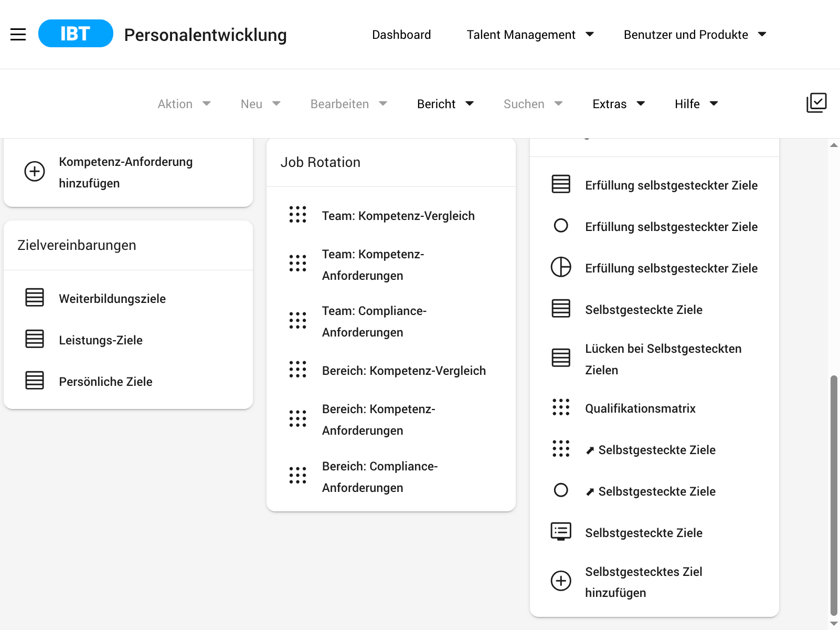Open Lücken bei Selbstgesteckten Zielen
The height and width of the screenshot is (630, 840).
point(663,359)
